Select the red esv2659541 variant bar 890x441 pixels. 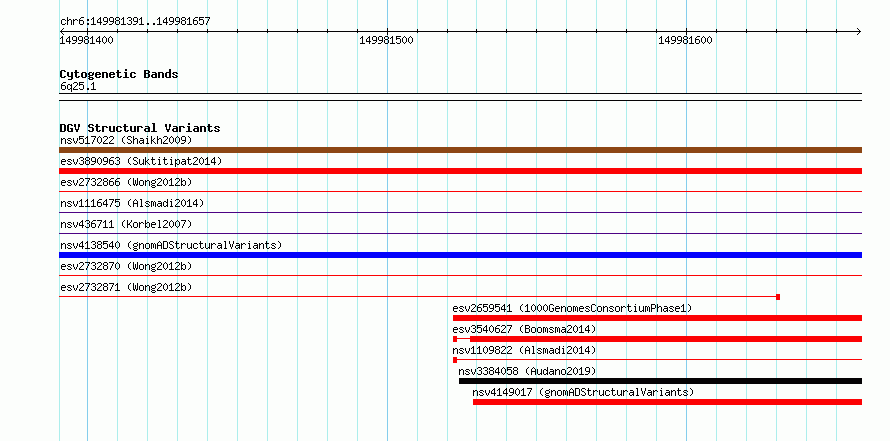click(657, 318)
